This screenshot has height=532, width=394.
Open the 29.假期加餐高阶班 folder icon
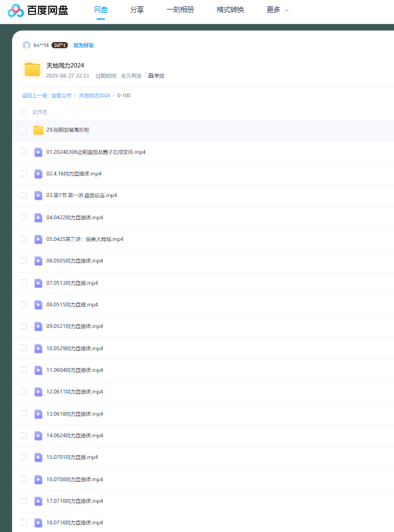pyautogui.click(x=38, y=130)
